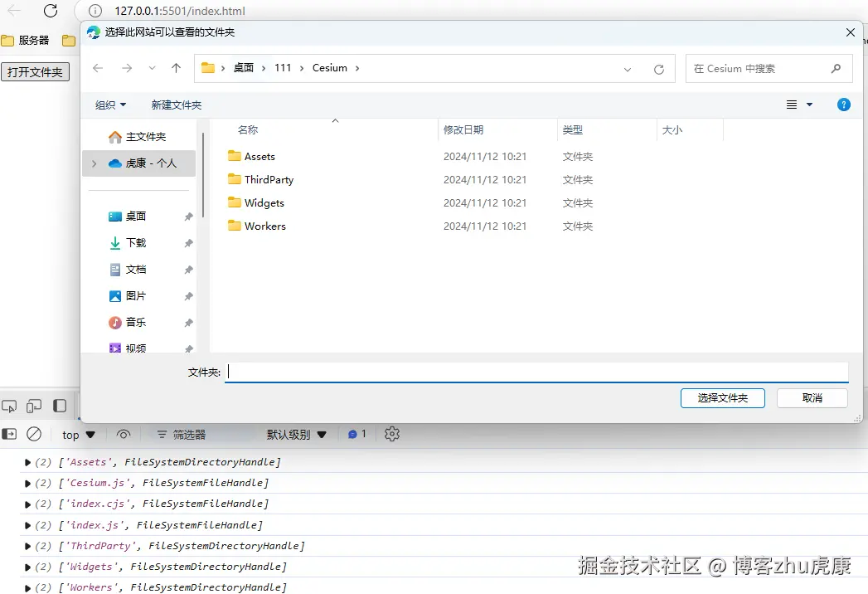Open the issues counter showing 1
Image resolution: width=868 pixels, height=594 pixels.
click(x=357, y=434)
